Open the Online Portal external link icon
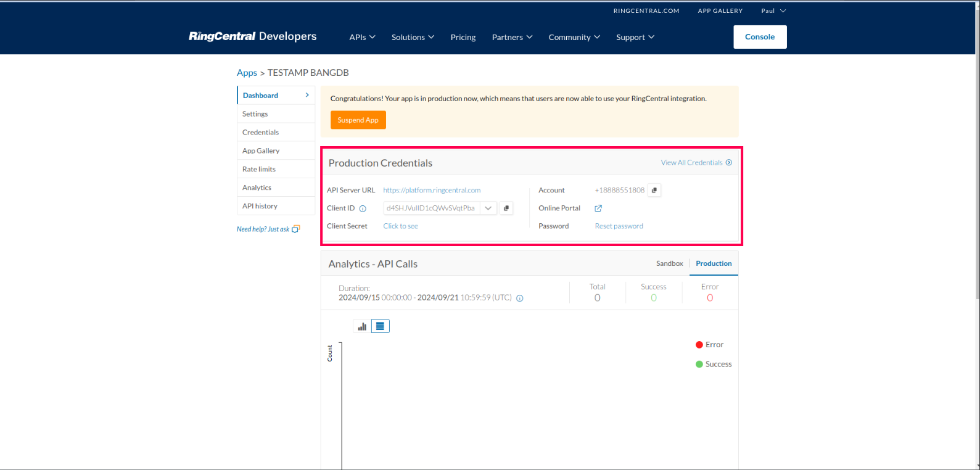 click(598, 208)
